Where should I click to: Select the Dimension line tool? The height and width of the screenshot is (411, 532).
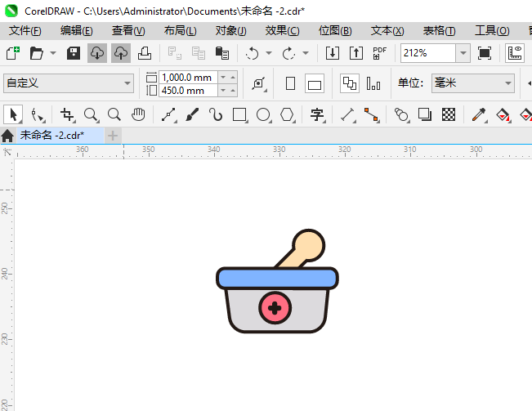point(348,115)
